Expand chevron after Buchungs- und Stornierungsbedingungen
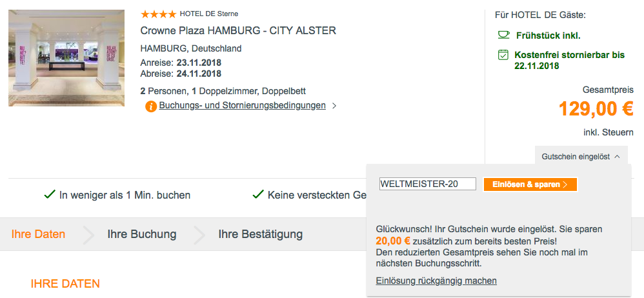This screenshot has height=298, width=644. [x=334, y=106]
